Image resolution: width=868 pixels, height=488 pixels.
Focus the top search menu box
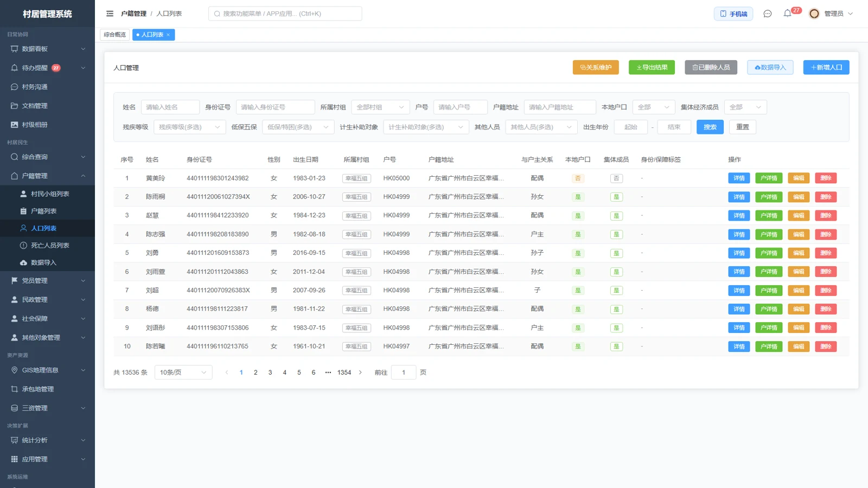pos(285,14)
